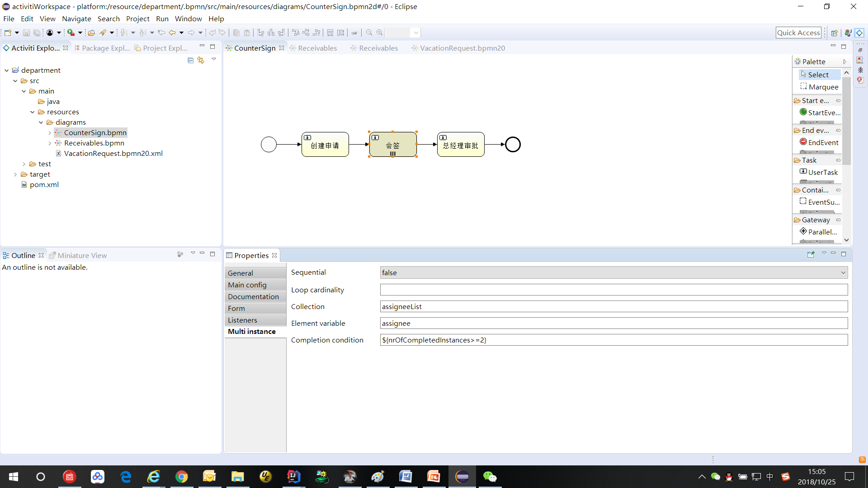This screenshot has height=488, width=868.
Task: Click the Loop cardinality field
Action: tap(614, 290)
